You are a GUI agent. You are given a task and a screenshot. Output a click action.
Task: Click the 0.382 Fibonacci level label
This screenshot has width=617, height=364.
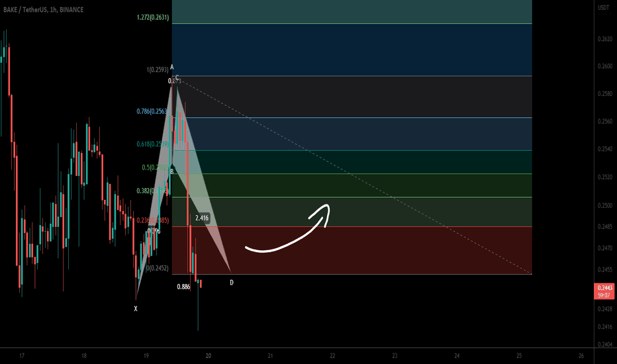click(153, 191)
